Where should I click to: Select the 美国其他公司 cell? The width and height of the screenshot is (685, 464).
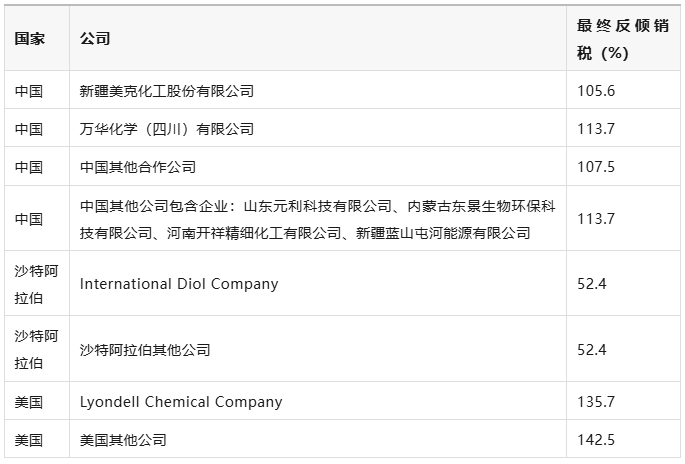coord(318,439)
